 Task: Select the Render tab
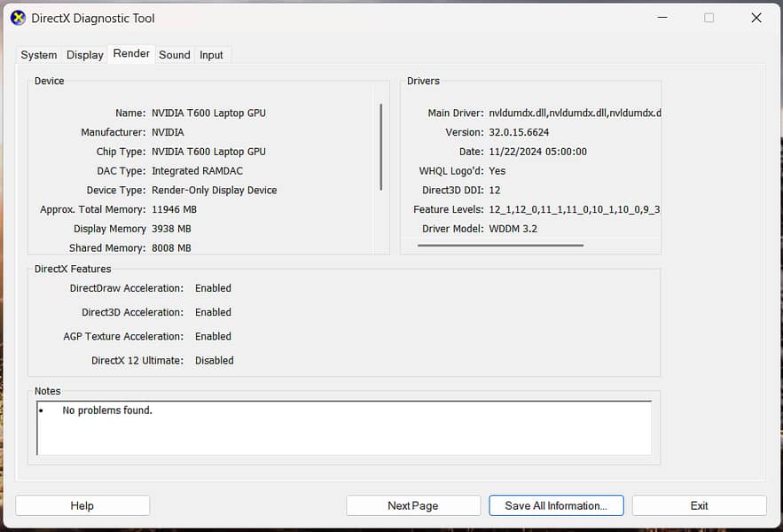point(131,53)
